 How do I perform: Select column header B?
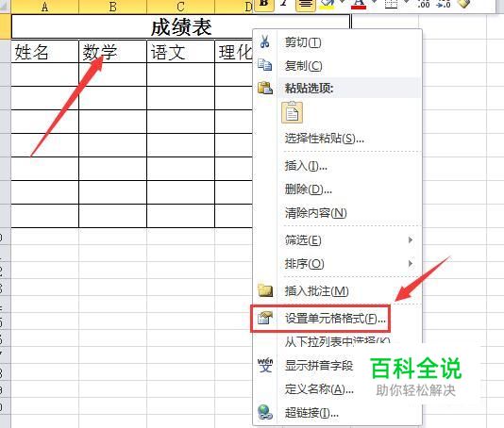click(113, 7)
